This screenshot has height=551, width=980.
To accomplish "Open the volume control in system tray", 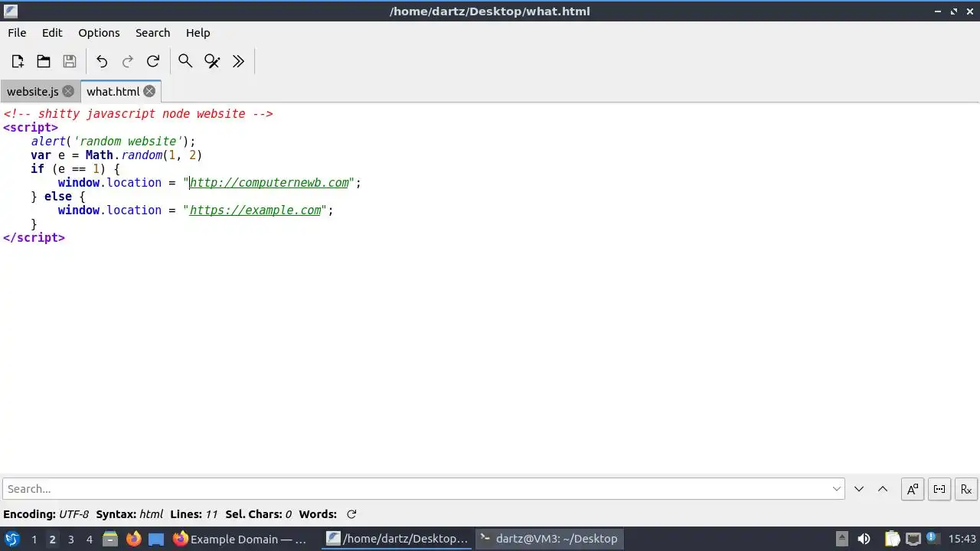I will (864, 539).
